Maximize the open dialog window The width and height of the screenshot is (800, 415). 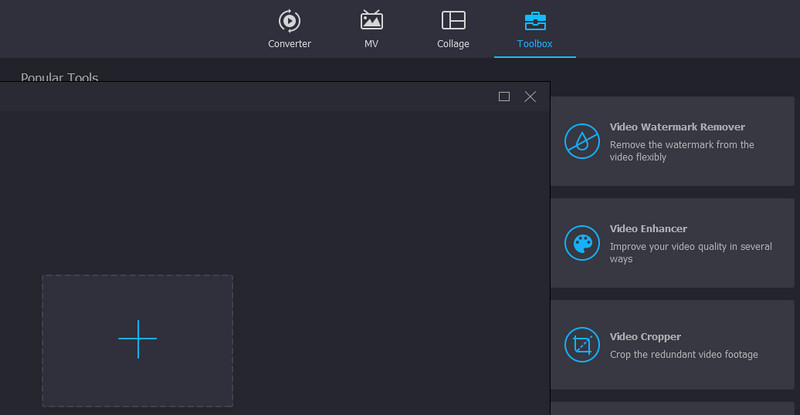click(x=504, y=96)
